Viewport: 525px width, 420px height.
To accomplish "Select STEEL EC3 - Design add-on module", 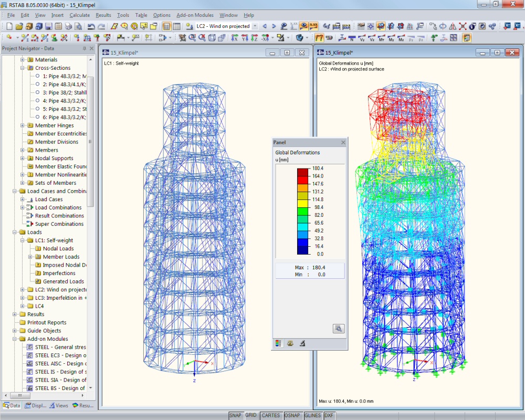I will 57,355.
